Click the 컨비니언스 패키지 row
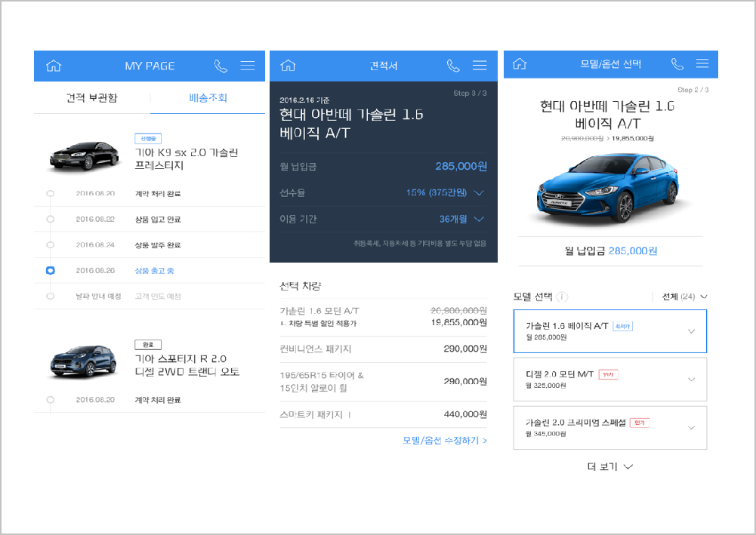Screen dimensions: 756x535 coord(384,349)
